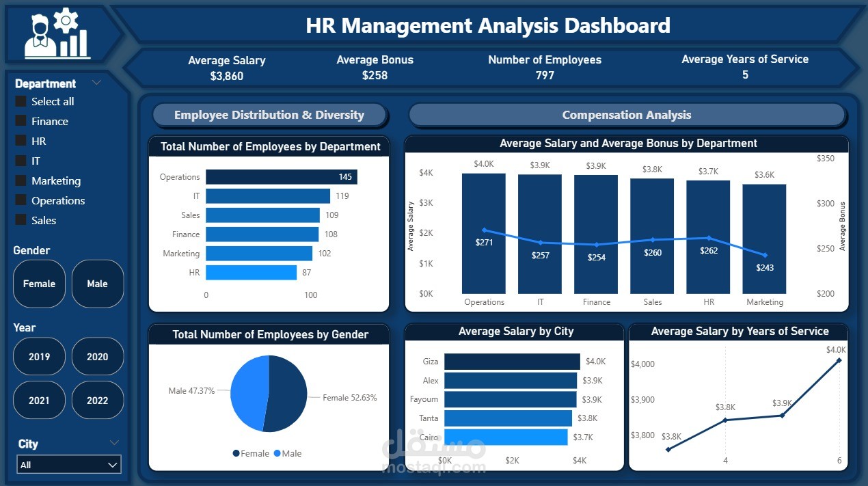Click the Giza average salary bar
This screenshot has height=486, width=868.
coord(512,362)
